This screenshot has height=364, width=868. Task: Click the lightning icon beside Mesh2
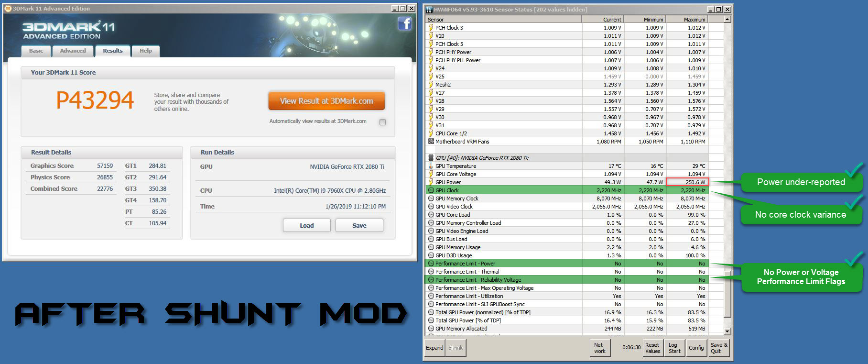pos(431,85)
